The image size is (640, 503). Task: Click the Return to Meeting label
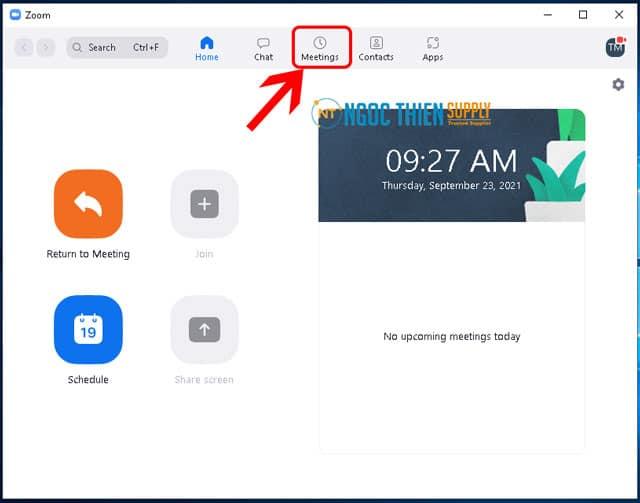click(x=88, y=254)
